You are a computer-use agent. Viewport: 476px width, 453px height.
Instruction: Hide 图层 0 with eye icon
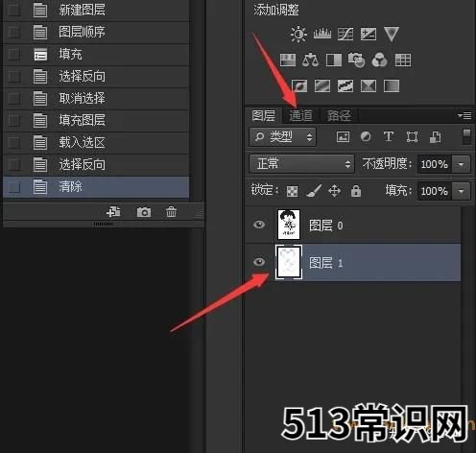click(259, 225)
